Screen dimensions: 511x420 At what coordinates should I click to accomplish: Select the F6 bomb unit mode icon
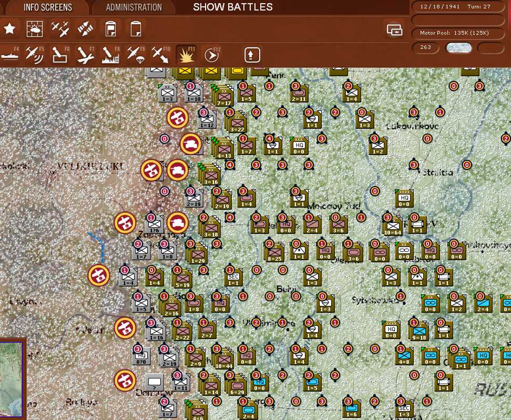pyautogui.click(x=60, y=55)
